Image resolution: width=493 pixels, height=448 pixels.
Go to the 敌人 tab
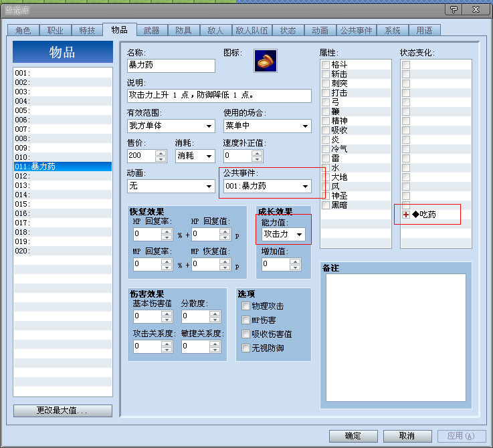point(215,31)
